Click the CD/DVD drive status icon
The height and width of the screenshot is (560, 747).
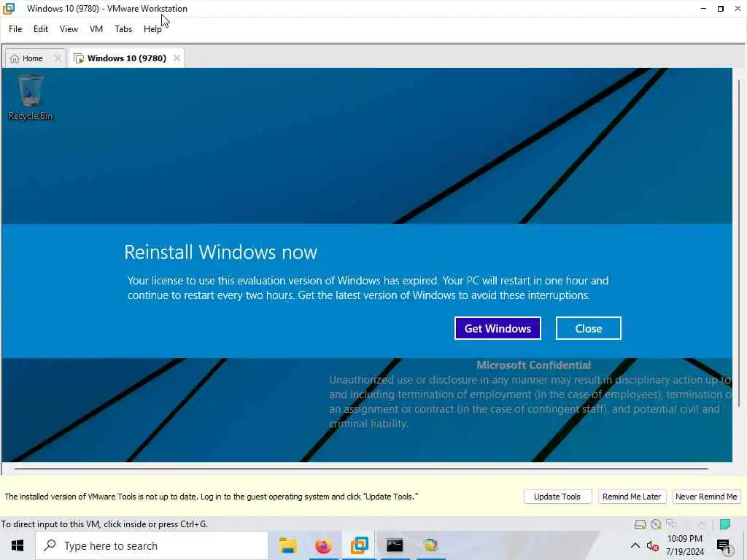coord(656,524)
